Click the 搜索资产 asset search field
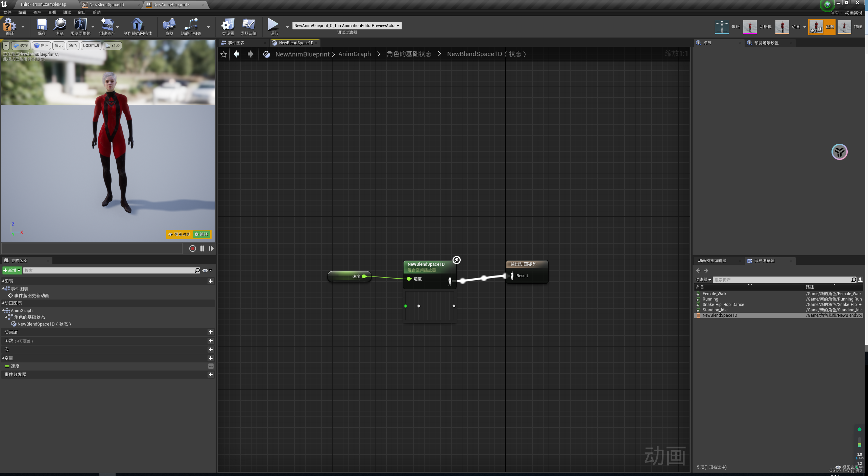The width and height of the screenshot is (868, 476). tap(781, 280)
